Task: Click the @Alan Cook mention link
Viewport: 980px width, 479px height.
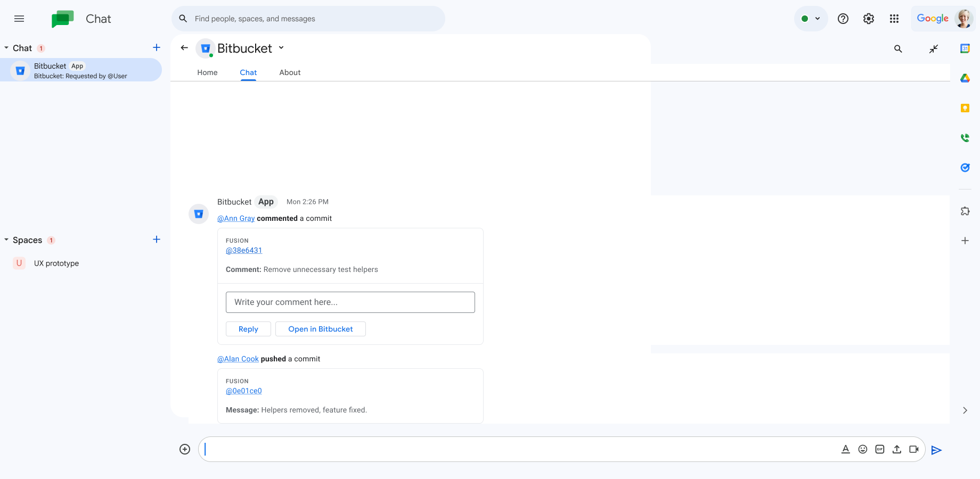Action: (x=238, y=359)
